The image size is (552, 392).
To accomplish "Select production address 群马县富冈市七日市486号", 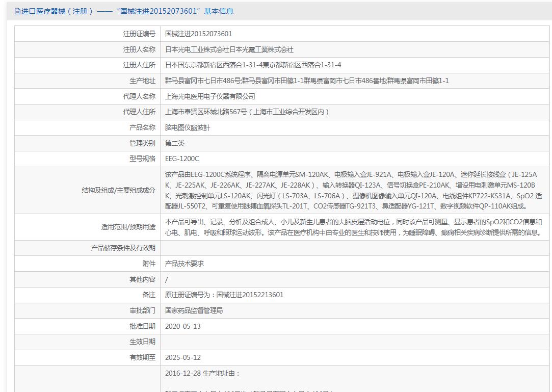I will [x=202, y=81].
